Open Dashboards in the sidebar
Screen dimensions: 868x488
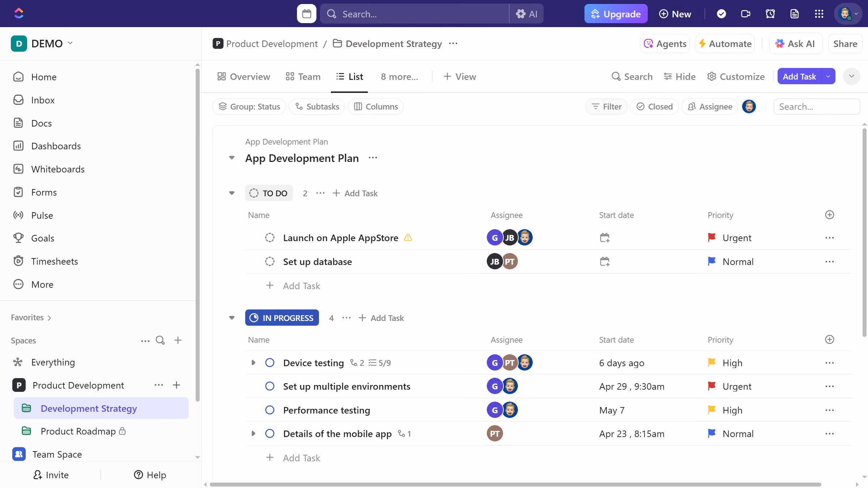pos(56,146)
